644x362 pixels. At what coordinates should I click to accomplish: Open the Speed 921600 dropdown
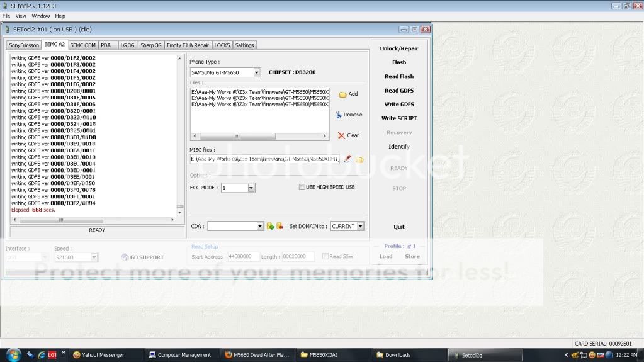click(x=94, y=257)
